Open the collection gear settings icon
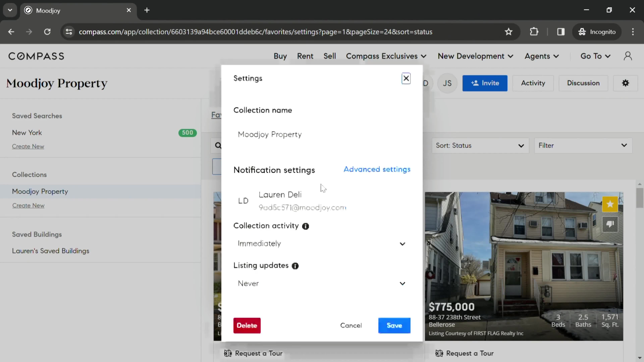Viewport: 644px width, 362px height. 625,83
